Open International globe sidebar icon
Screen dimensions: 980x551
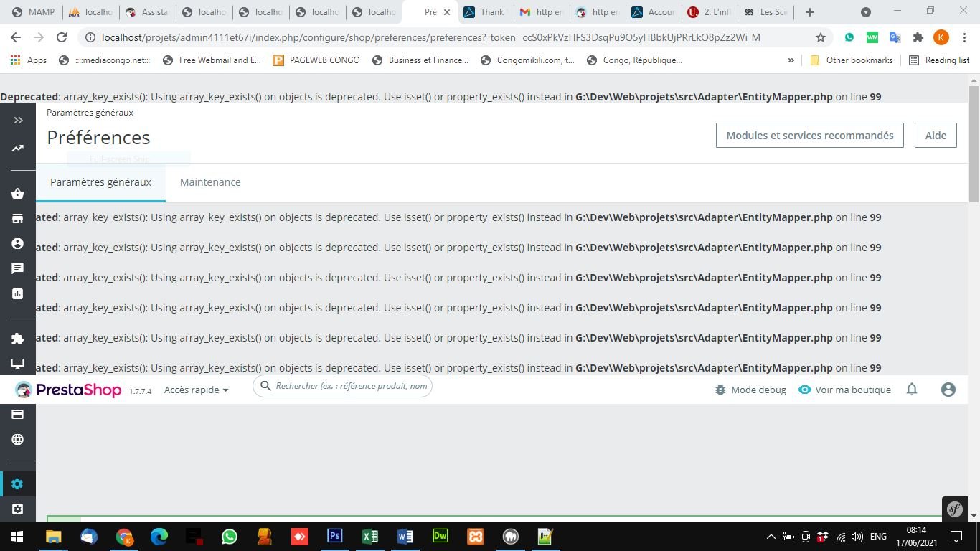click(x=18, y=439)
